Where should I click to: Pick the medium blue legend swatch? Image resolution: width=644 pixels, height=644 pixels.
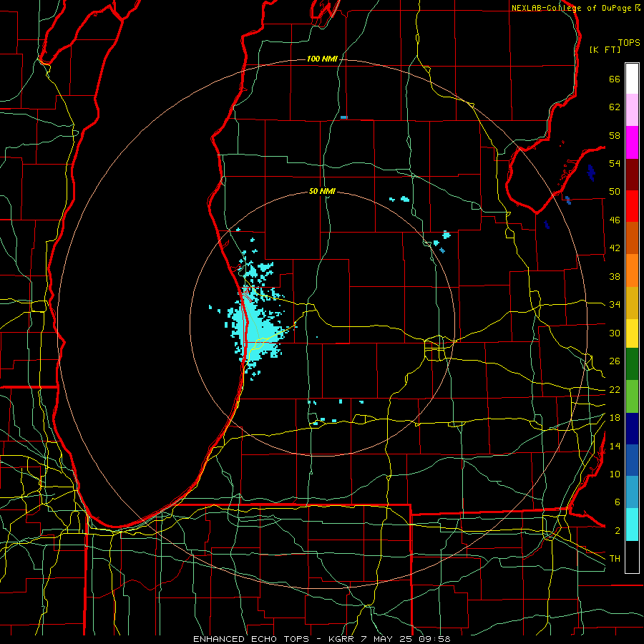point(632,460)
